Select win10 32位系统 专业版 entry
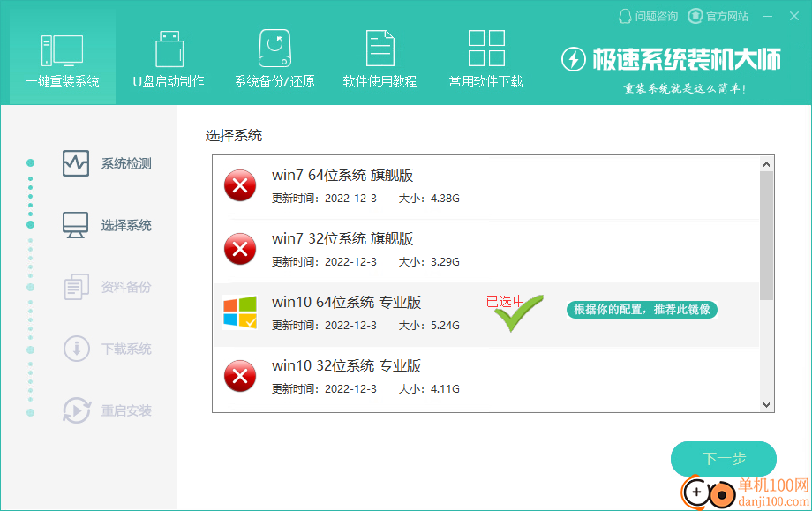The image size is (812, 511). point(486,378)
